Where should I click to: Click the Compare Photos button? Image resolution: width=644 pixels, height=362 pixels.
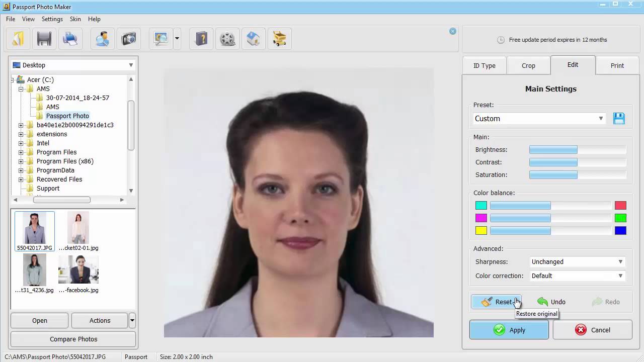point(73,339)
